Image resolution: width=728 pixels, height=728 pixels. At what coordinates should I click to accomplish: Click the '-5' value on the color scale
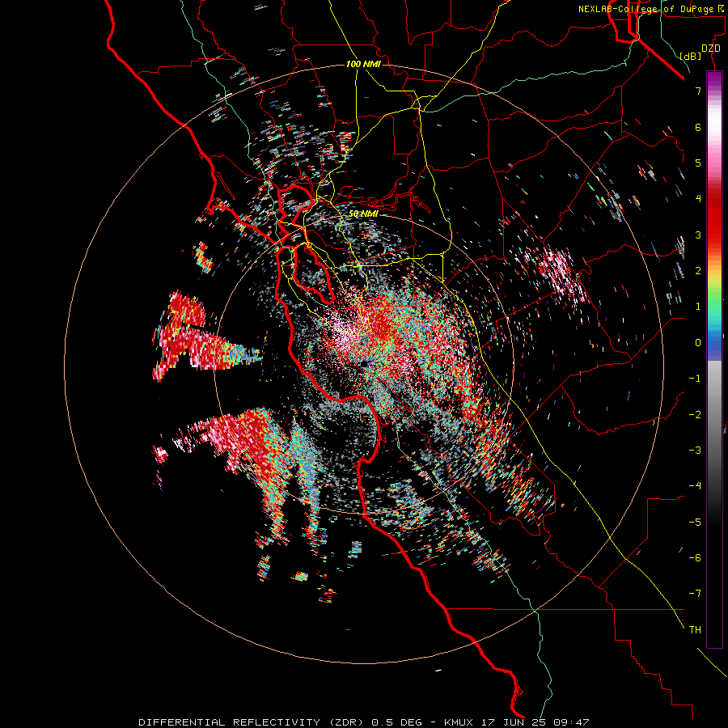(695, 522)
